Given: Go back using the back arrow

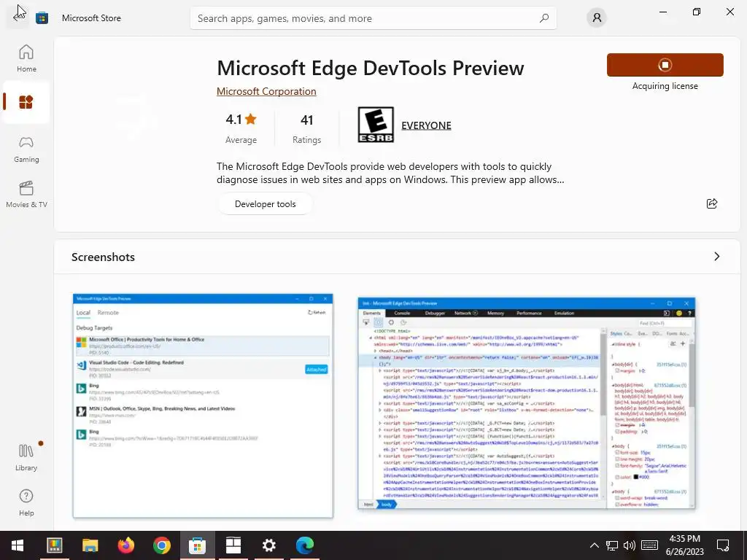Looking at the screenshot, I should pos(18,17).
